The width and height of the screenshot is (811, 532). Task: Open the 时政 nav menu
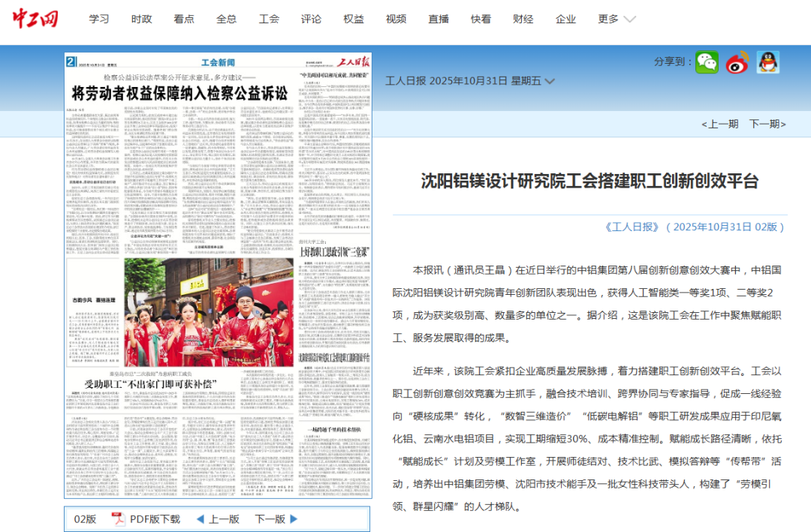pyautogui.click(x=141, y=19)
